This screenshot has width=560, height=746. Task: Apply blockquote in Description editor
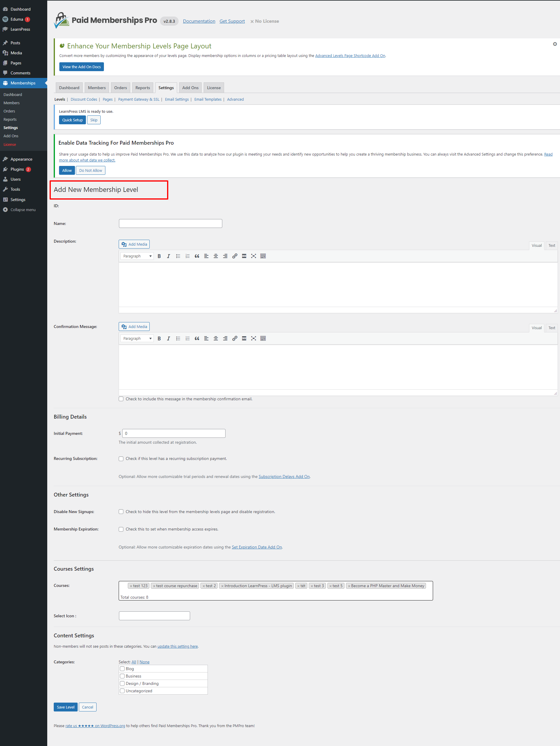click(x=197, y=256)
